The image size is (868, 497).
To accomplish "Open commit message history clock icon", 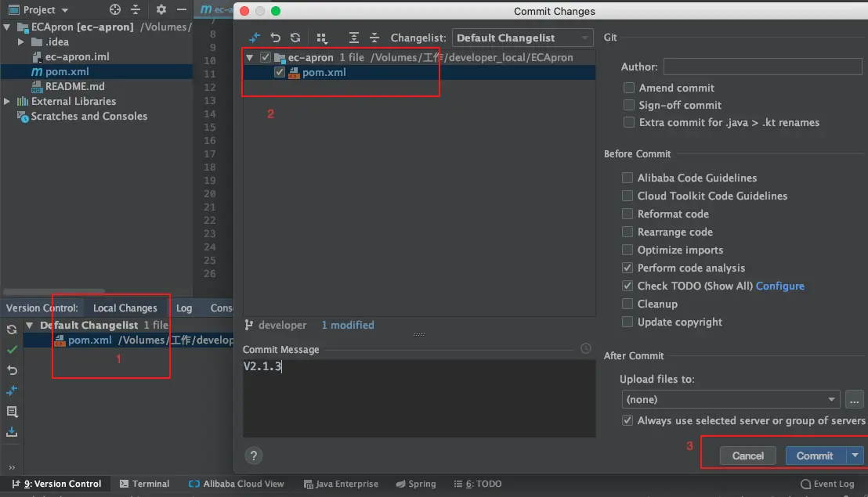I will click(x=586, y=348).
